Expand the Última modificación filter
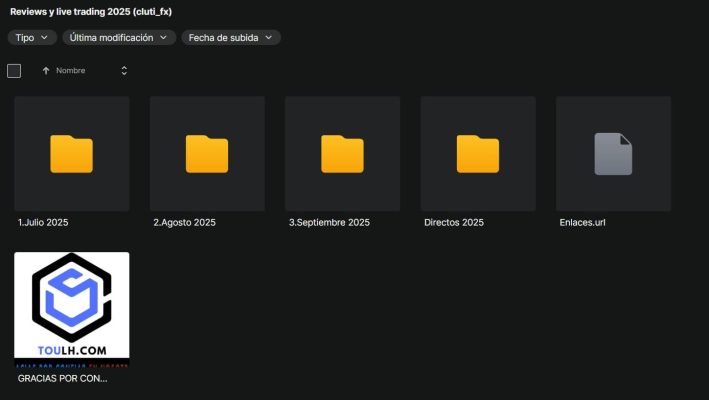 118,37
